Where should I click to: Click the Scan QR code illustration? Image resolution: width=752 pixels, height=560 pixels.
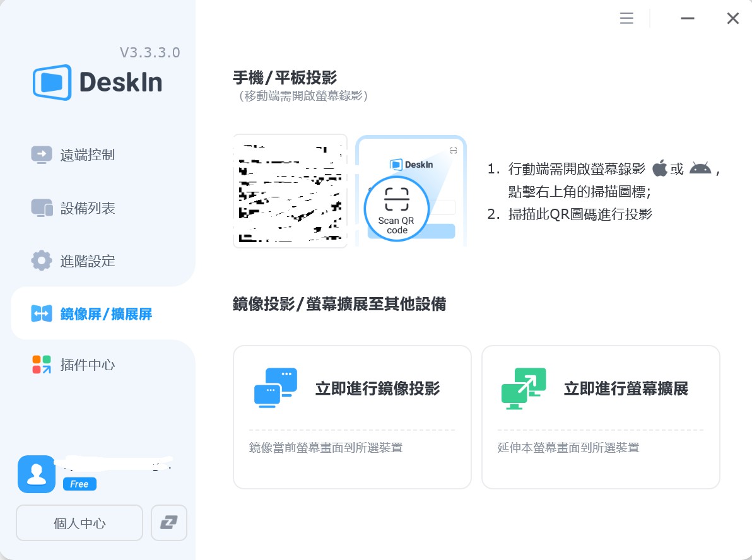(411, 191)
